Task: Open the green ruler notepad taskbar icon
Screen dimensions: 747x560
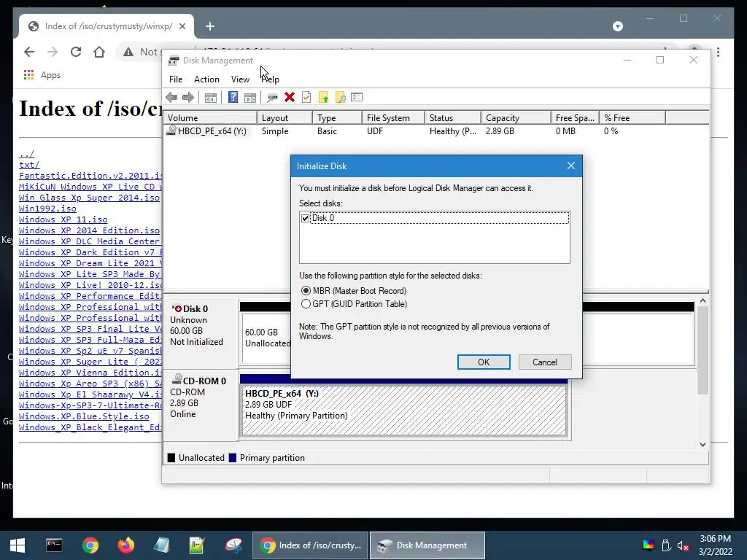Action: coord(197,545)
